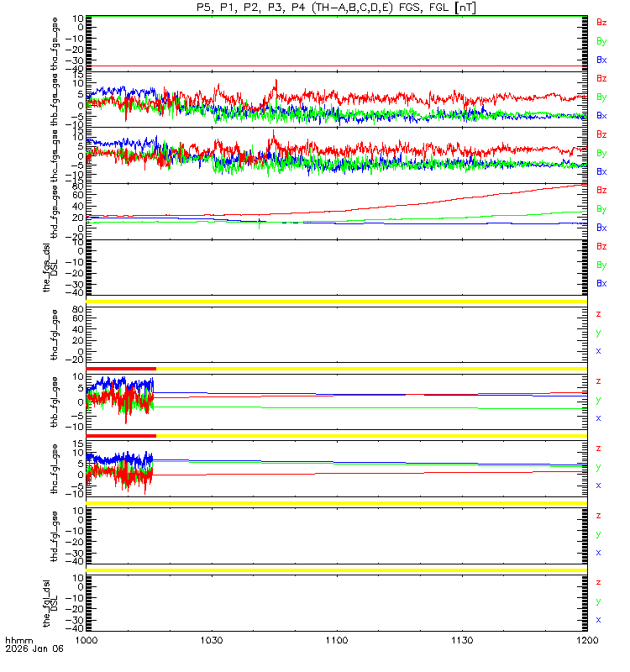Viewport: 630px width, 672px height.
Task: Click the By legend in the_fgs_dsl panel
Action: click(x=601, y=265)
